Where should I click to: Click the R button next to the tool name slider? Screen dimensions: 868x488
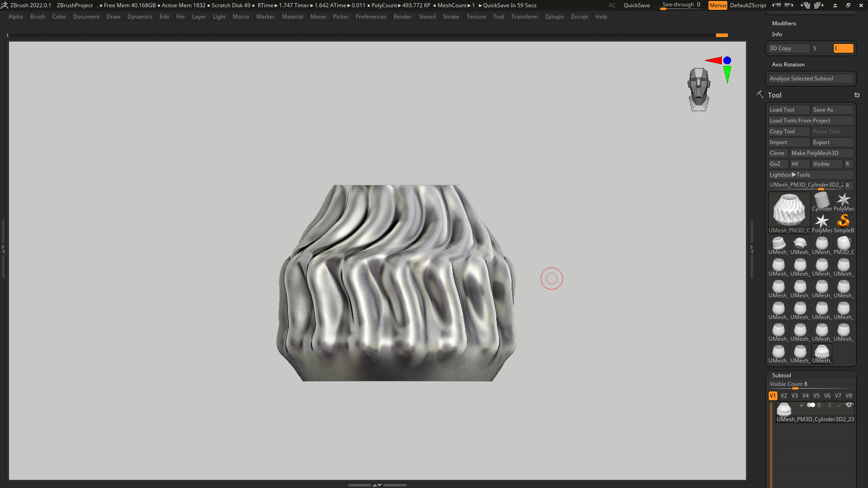(x=849, y=186)
